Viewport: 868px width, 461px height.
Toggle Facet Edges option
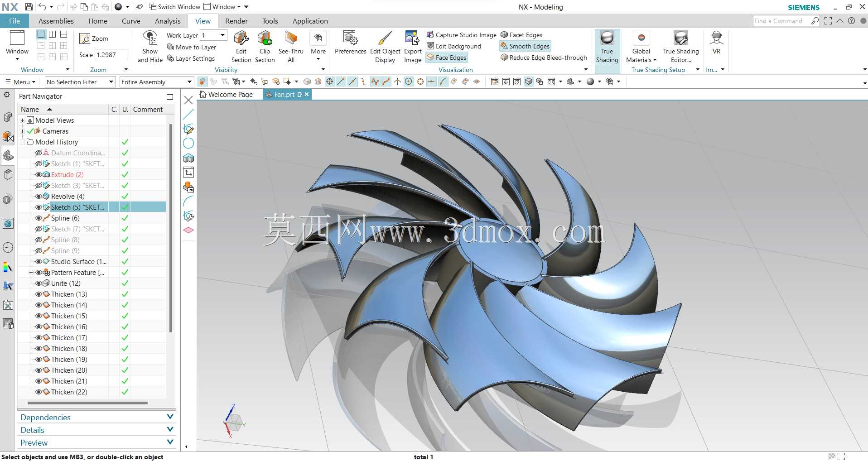click(x=521, y=35)
